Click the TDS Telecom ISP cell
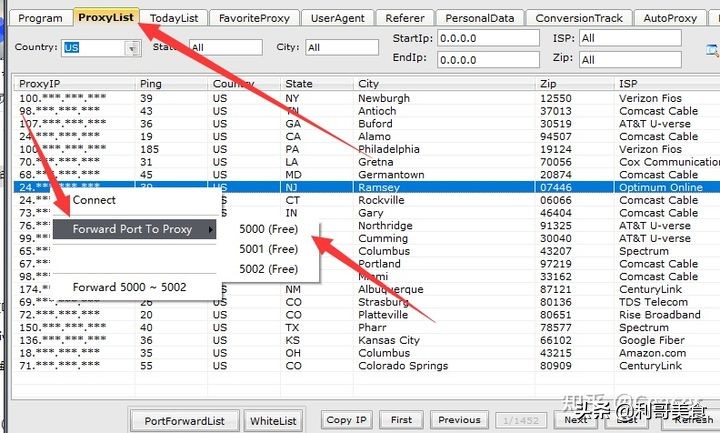 [653, 302]
